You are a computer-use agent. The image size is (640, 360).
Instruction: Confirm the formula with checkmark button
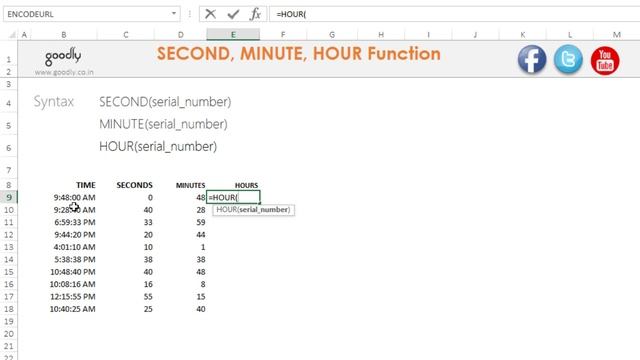click(x=233, y=14)
